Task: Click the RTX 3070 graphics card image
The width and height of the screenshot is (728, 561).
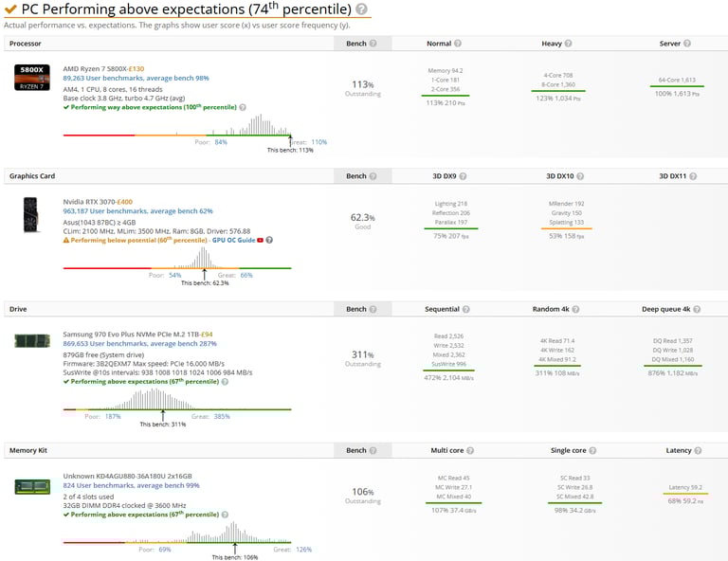Action: pos(30,215)
